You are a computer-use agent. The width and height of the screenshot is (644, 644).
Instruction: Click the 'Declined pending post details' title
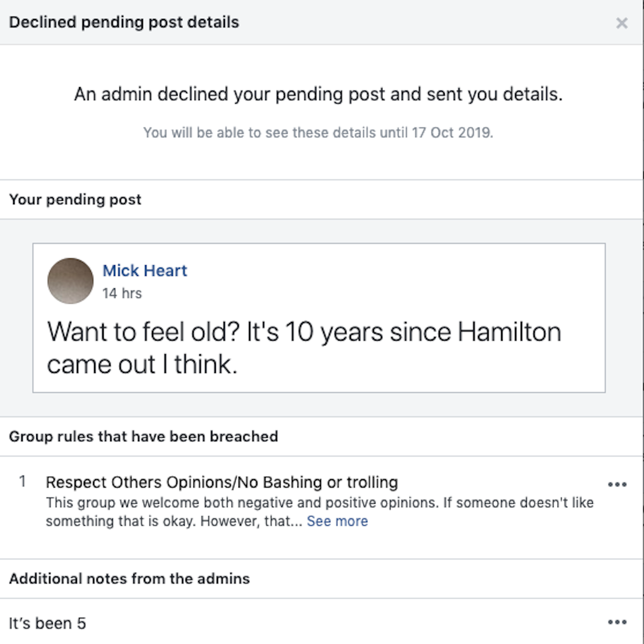click(124, 22)
